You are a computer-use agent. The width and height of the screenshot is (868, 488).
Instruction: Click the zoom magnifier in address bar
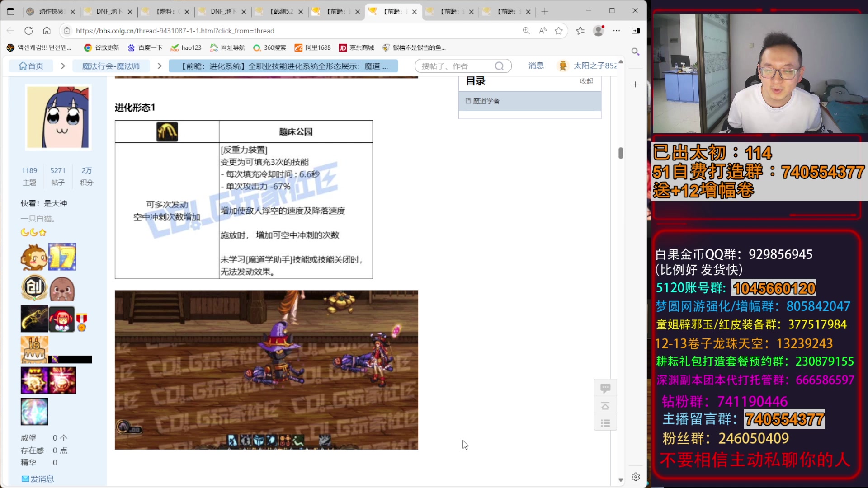click(526, 31)
